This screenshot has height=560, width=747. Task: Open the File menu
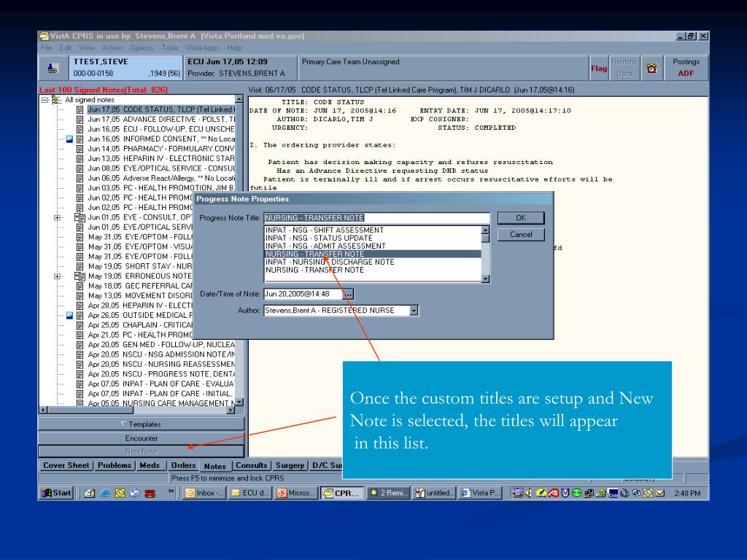[46, 47]
